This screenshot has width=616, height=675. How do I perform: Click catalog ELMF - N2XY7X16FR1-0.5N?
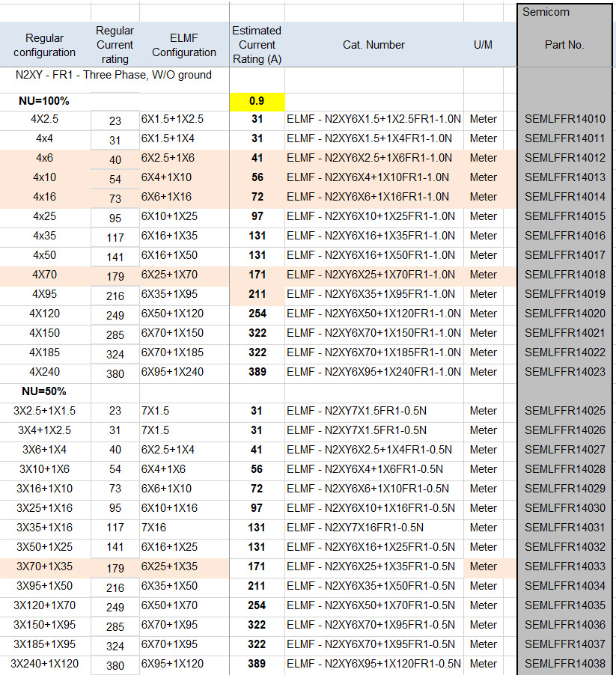point(355,528)
